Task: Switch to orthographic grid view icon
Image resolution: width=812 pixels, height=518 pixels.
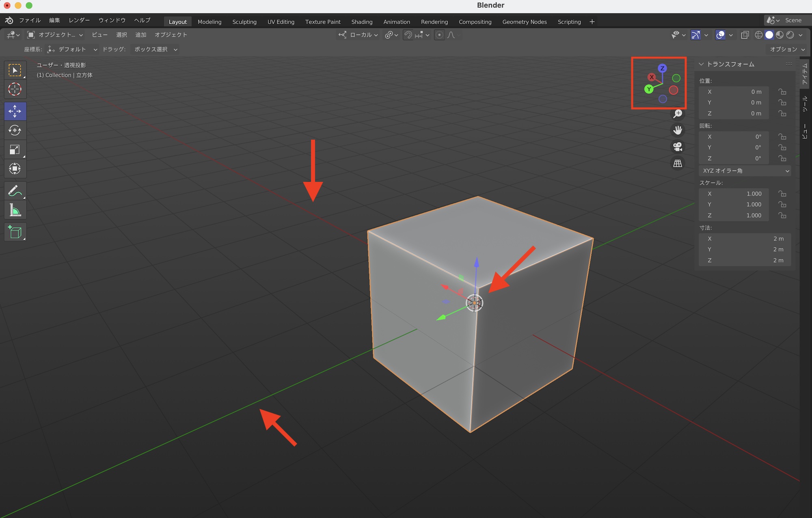Action: [x=678, y=163]
